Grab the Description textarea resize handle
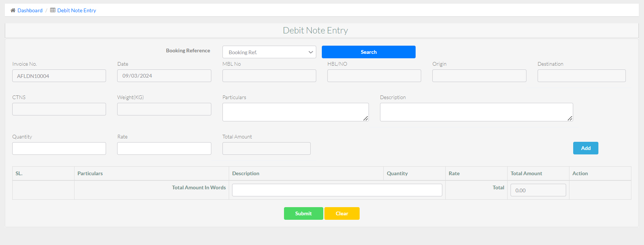 click(570, 118)
